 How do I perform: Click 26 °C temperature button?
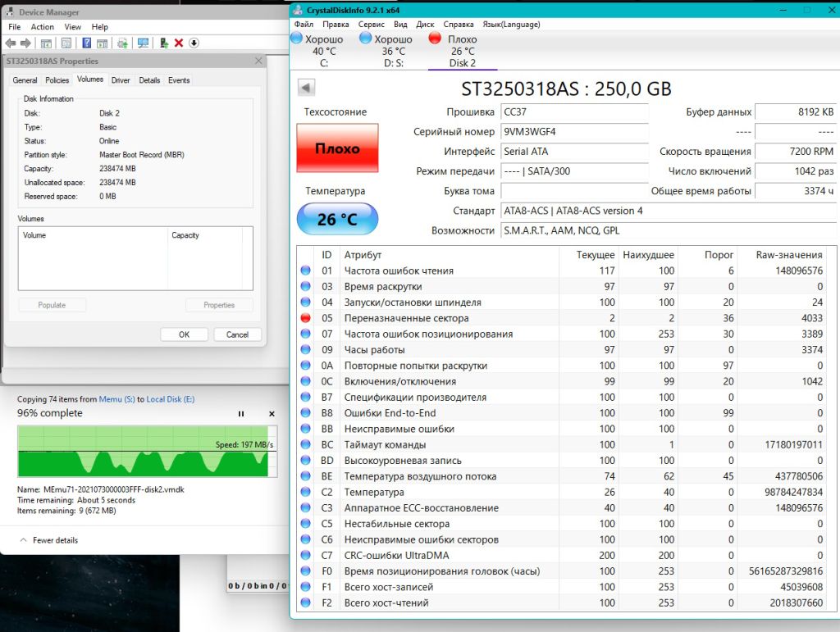[337, 219]
